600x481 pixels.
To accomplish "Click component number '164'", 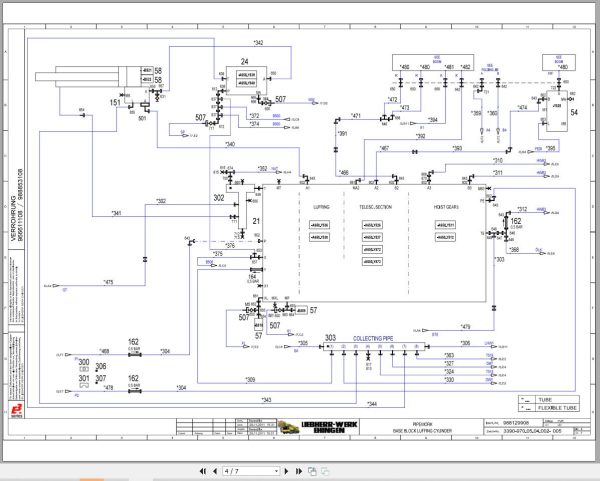I will [252, 277].
